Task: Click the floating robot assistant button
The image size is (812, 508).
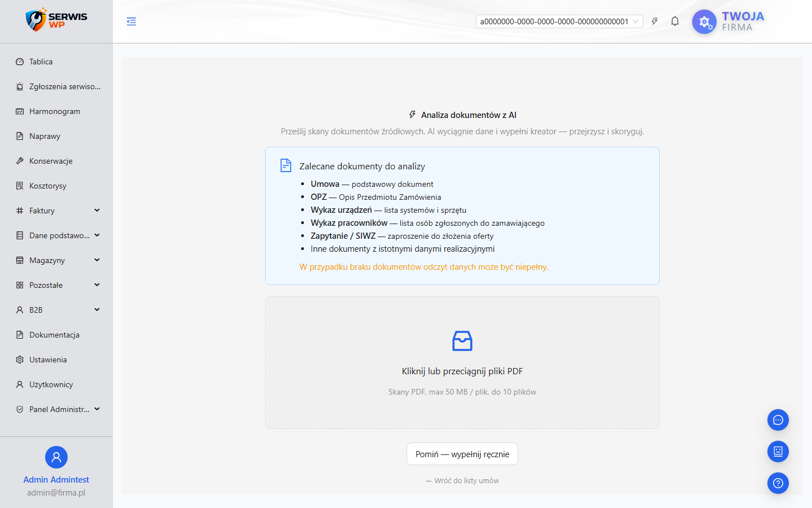Action: click(778, 452)
